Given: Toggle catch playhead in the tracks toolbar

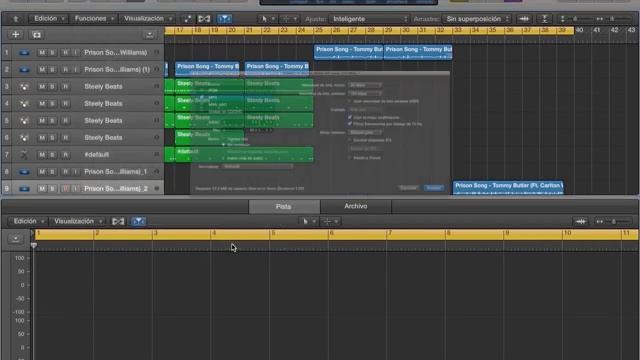Looking at the screenshot, I should click(x=224, y=19).
